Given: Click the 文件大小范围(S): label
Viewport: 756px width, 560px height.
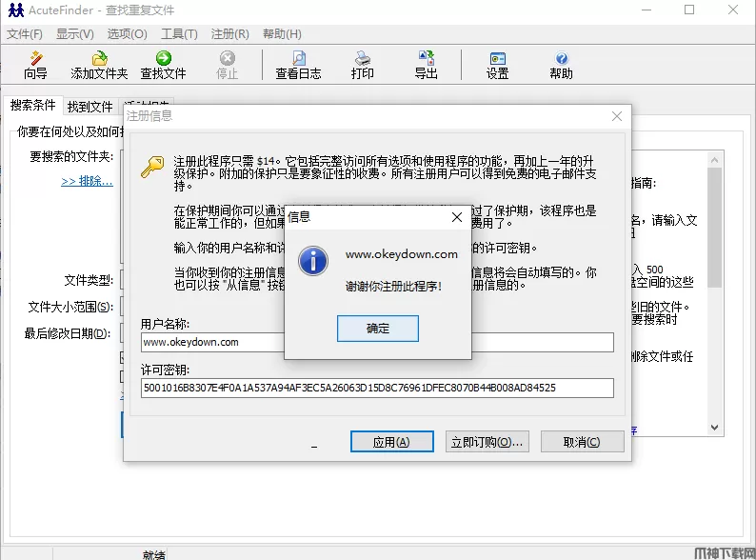Looking at the screenshot, I should [70, 307].
